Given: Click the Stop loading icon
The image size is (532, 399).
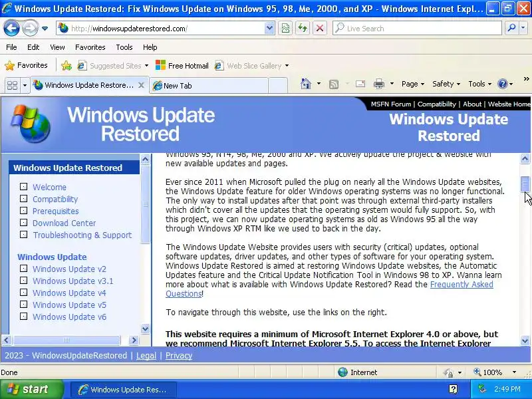Looking at the screenshot, I should [320, 29].
